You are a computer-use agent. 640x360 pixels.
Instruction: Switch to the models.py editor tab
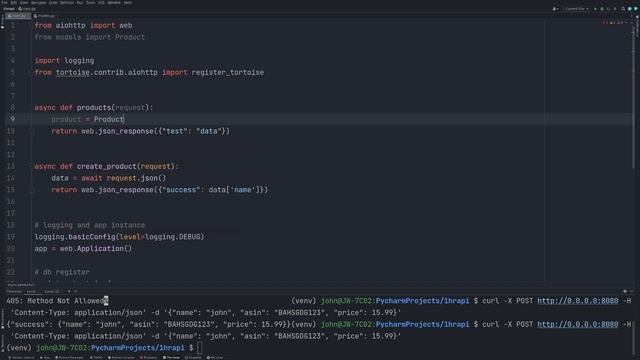click(44, 16)
